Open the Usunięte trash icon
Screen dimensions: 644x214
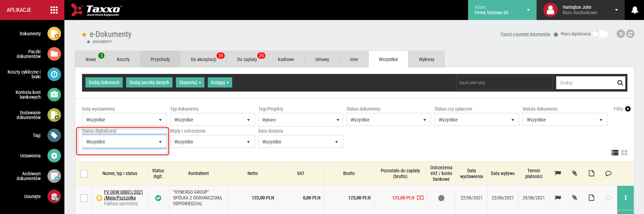(54, 196)
